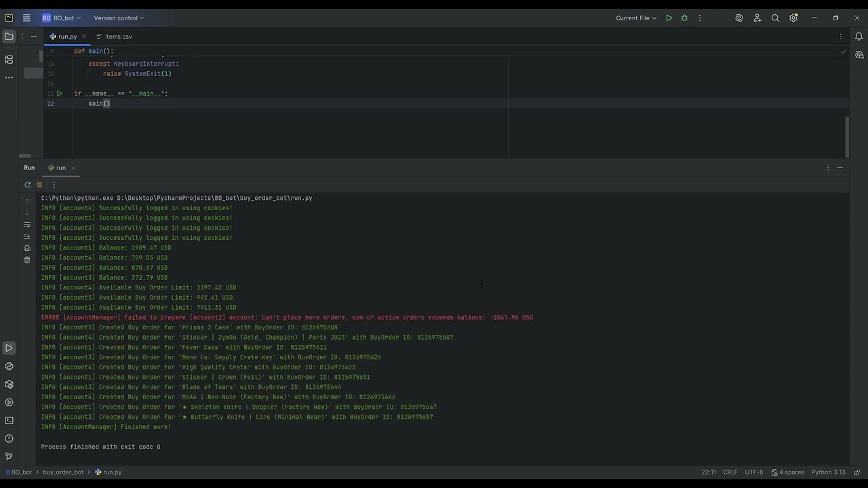This screenshot has width=868, height=488.
Task: Show more tool windows ellipsis in left sidebar
Action: [9, 77]
